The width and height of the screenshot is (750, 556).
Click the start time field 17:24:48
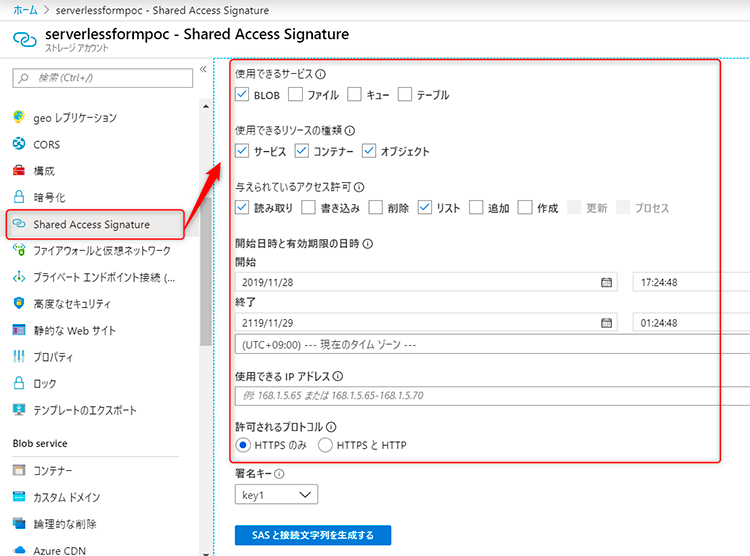click(691, 282)
